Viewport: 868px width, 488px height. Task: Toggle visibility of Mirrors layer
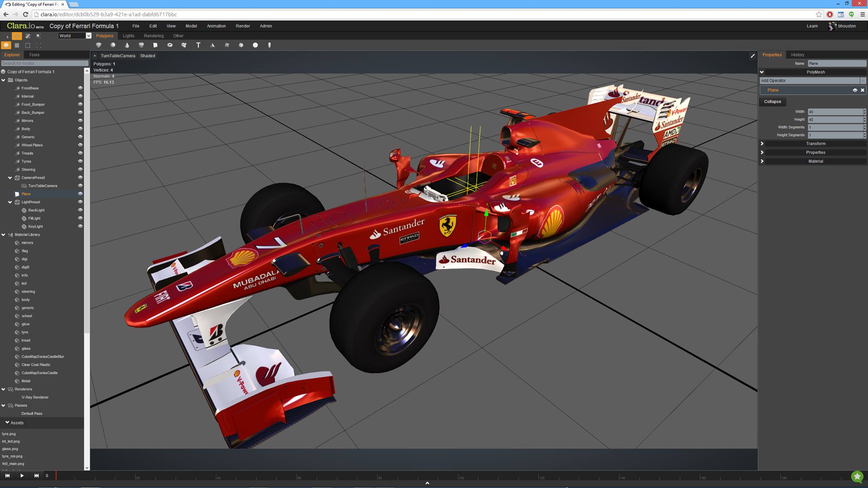(x=81, y=120)
